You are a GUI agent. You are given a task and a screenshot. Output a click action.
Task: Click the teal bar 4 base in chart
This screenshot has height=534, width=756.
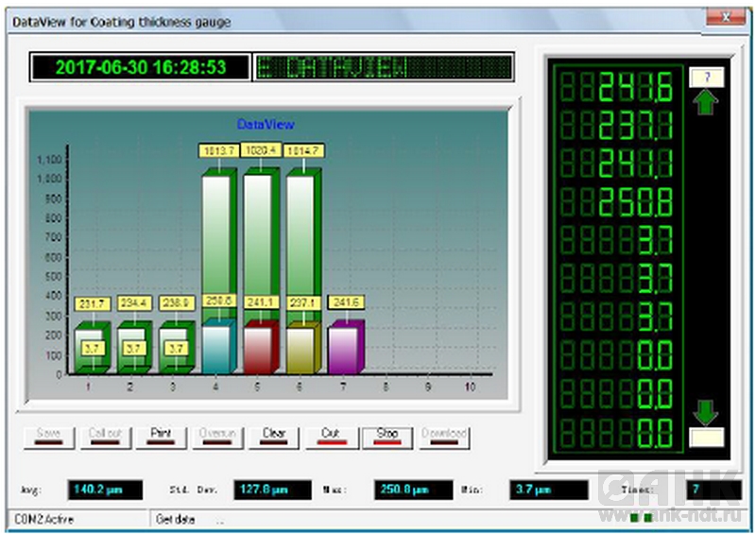[218, 348]
